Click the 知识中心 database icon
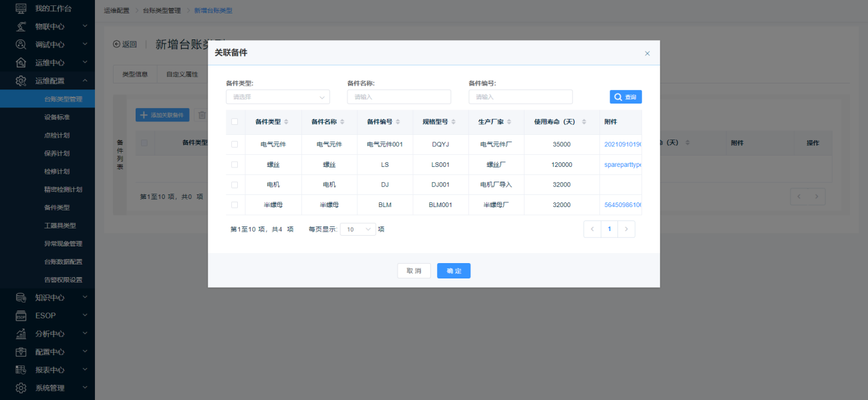The image size is (868, 400). 21,297
